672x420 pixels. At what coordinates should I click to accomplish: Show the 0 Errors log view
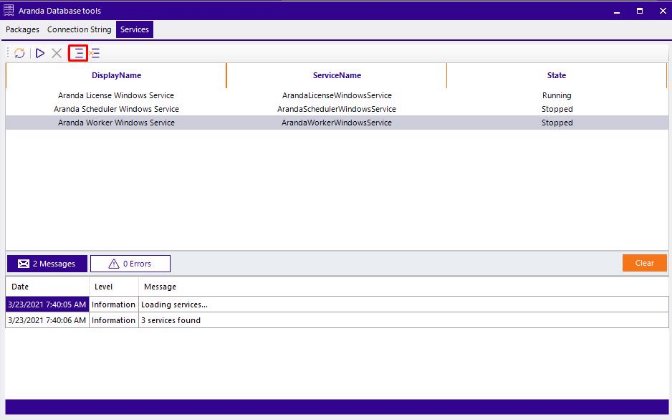click(x=130, y=264)
